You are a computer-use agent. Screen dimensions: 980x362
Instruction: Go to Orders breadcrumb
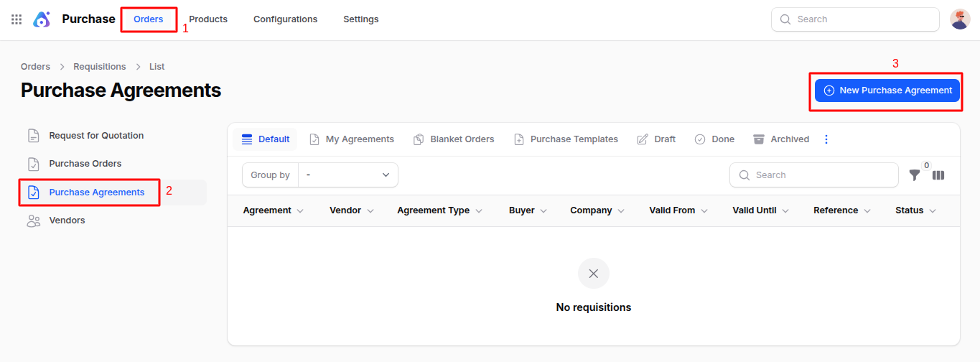[x=35, y=67]
